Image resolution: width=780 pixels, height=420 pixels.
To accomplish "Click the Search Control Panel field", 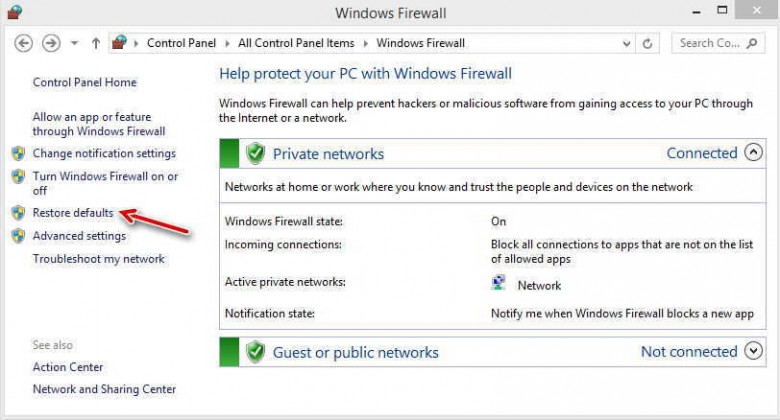I will click(x=709, y=43).
